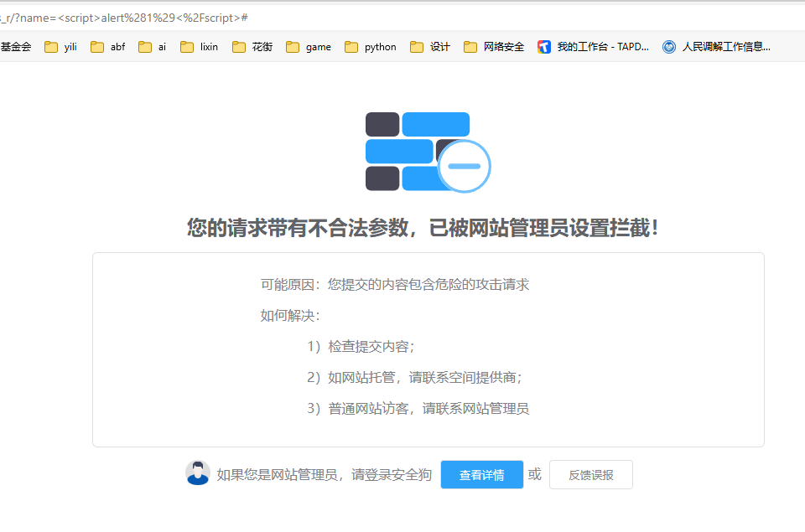Open the lixin bookmark folder
The width and height of the screenshot is (805, 532).
tap(200, 47)
